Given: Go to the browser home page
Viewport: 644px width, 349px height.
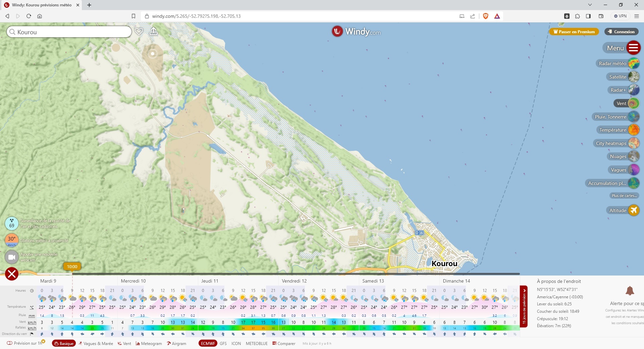Looking at the screenshot, I should click(40, 16).
